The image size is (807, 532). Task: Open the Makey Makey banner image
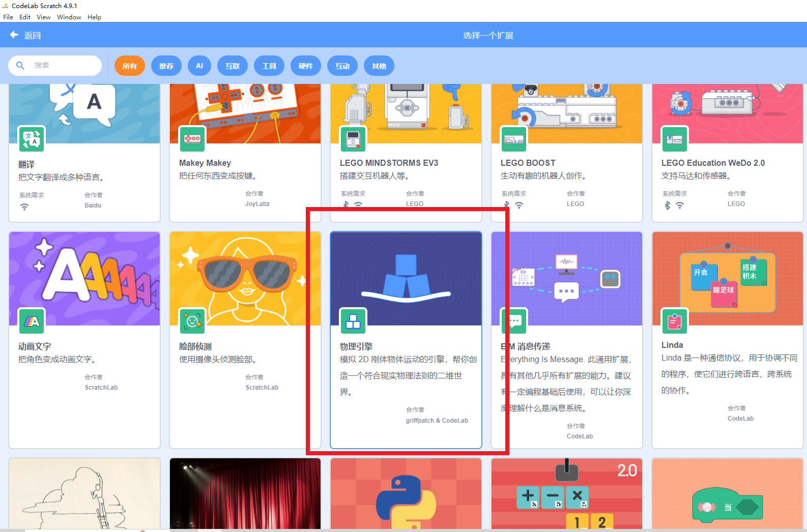point(245,113)
